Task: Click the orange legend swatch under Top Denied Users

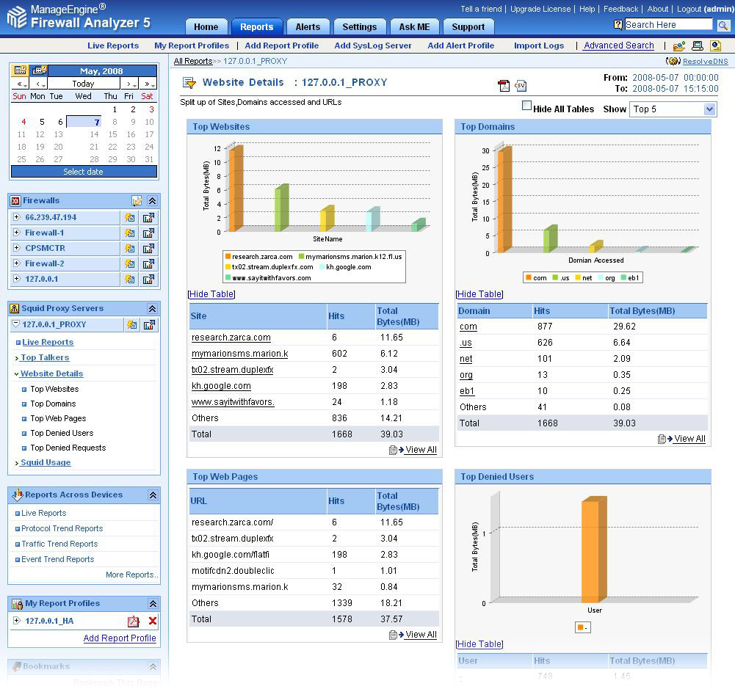Action: [581, 627]
